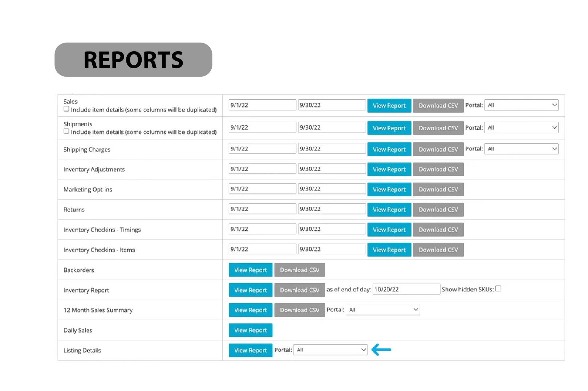Click the as of end of day field 10/20/22
This screenshot has width=588, height=391.
click(x=406, y=290)
